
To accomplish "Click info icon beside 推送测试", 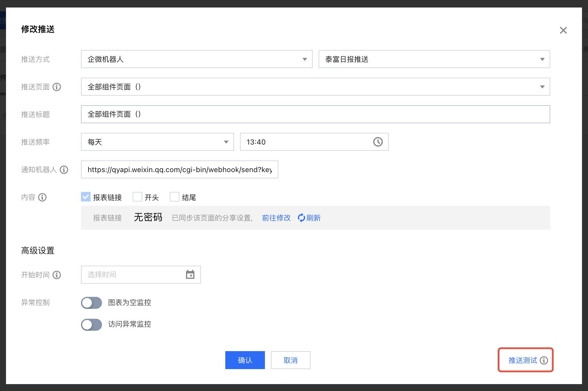I will [544, 360].
